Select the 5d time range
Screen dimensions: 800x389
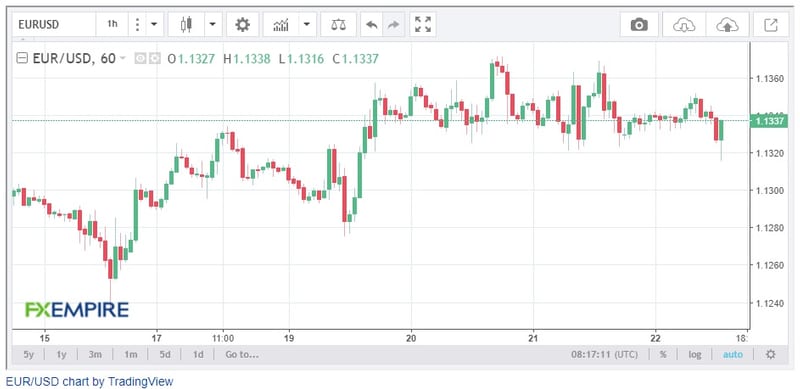tap(165, 354)
